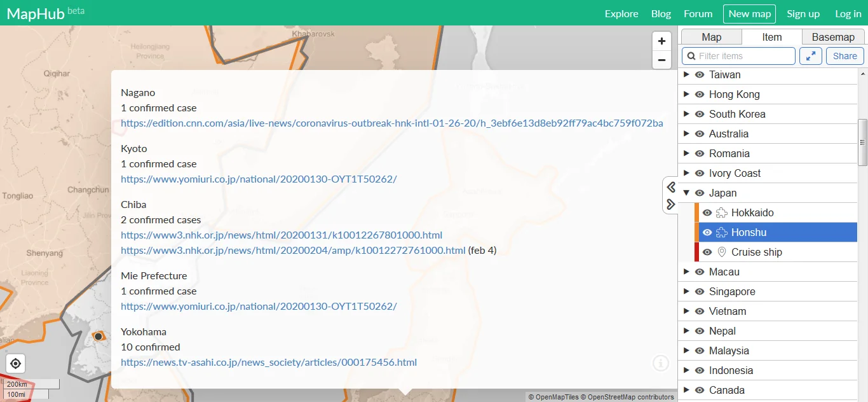Expand the Ivory Coast group
The width and height of the screenshot is (868, 402).
pyautogui.click(x=686, y=173)
